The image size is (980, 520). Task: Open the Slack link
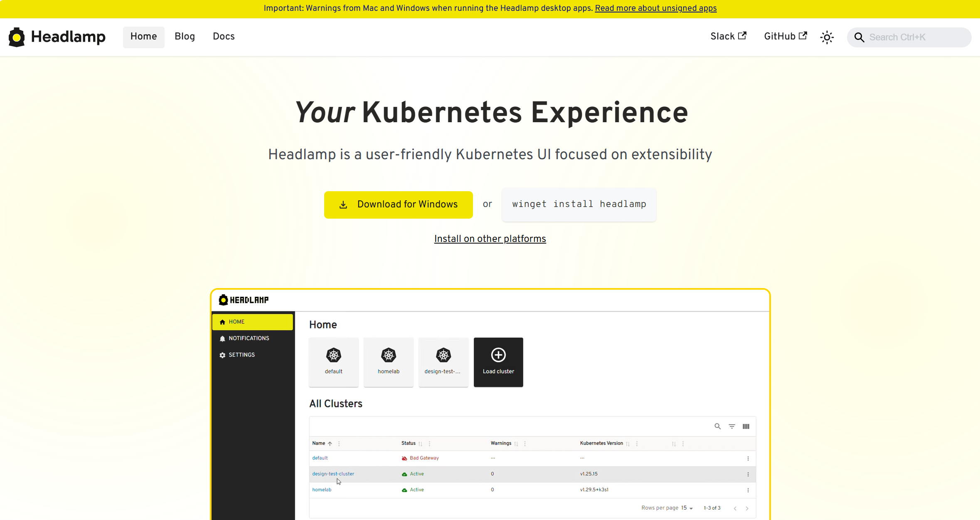pyautogui.click(x=728, y=37)
